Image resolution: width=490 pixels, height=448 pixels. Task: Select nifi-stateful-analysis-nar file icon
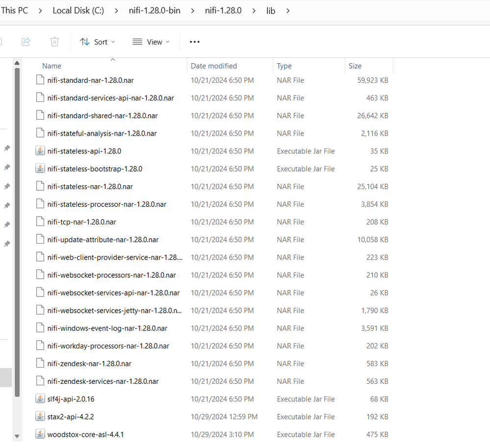tap(40, 133)
